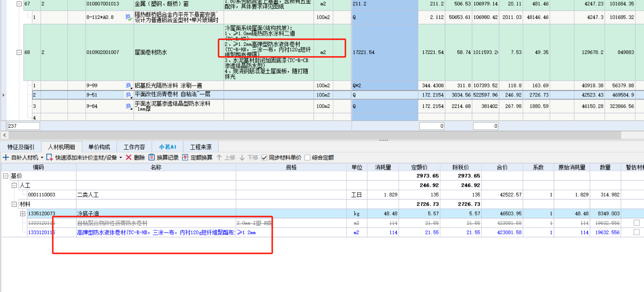
Task: Collapse row 67 in the list
Action: coord(19,4)
